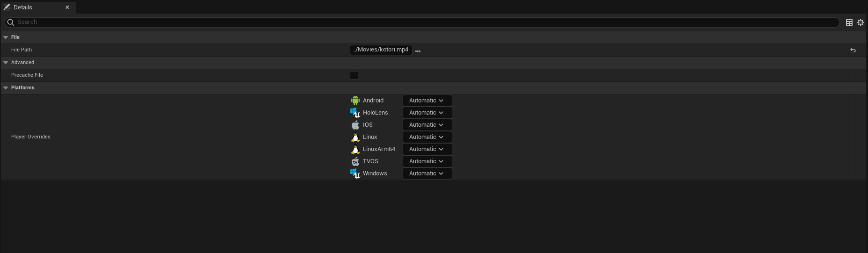Open Android player override dropdown
The width and height of the screenshot is (868, 253).
[x=427, y=101]
